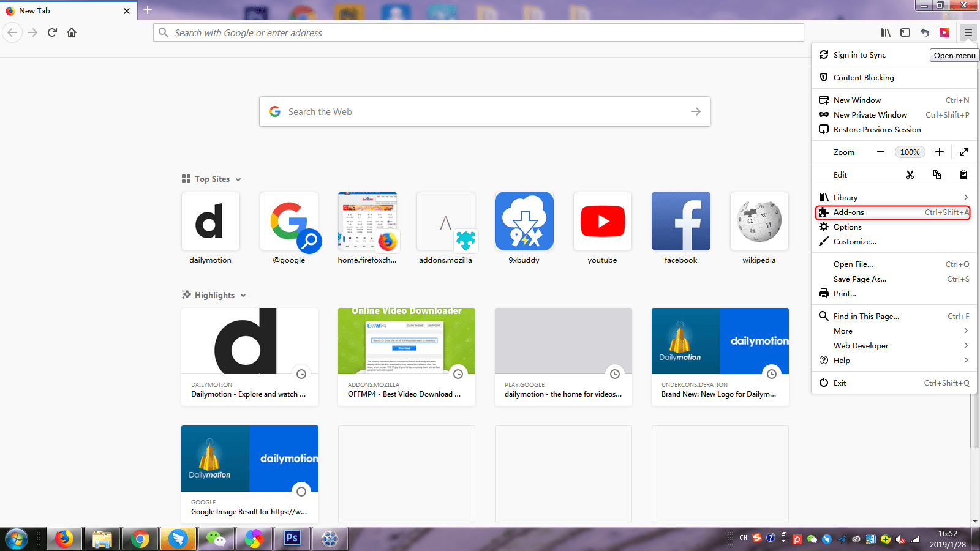Open the Library toolbar icon

[886, 32]
